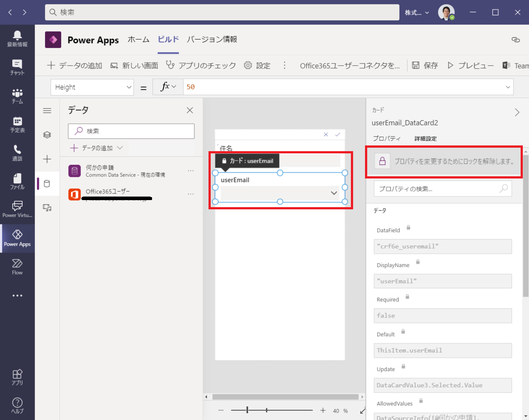Open the Media pane icon

(x=47, y=208)
